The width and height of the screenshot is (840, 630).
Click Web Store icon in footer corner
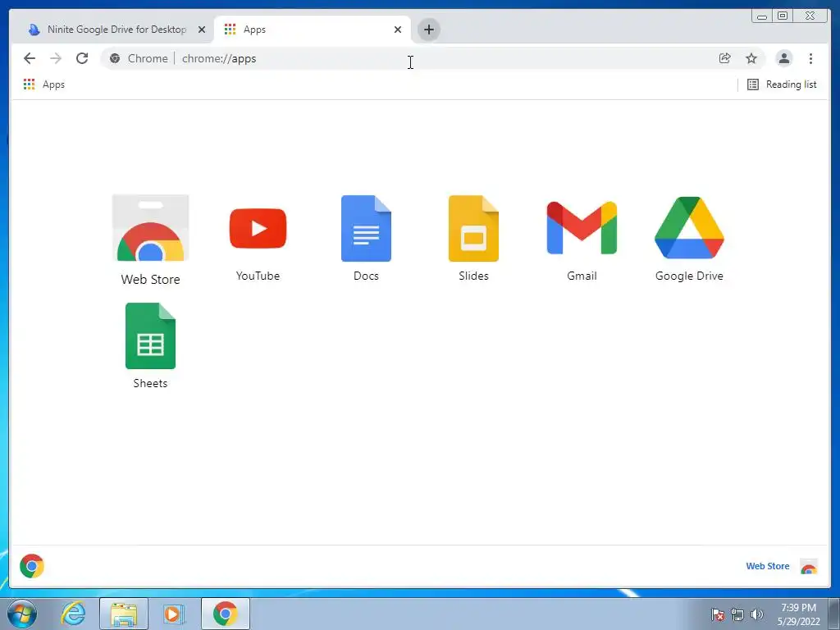tap(808, 566)
